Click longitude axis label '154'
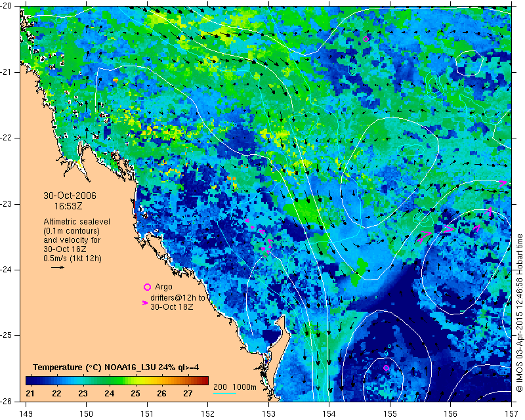 pos(329,414)
